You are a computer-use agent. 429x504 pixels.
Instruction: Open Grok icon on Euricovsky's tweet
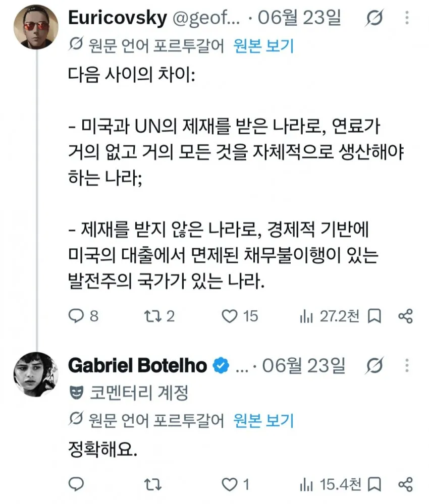pos(374,18)
